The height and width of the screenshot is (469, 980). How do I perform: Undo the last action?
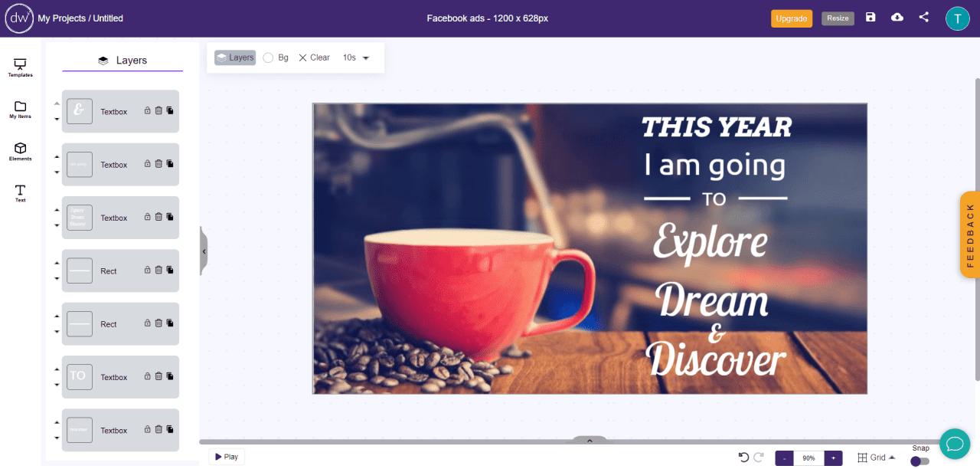(745, 457)
